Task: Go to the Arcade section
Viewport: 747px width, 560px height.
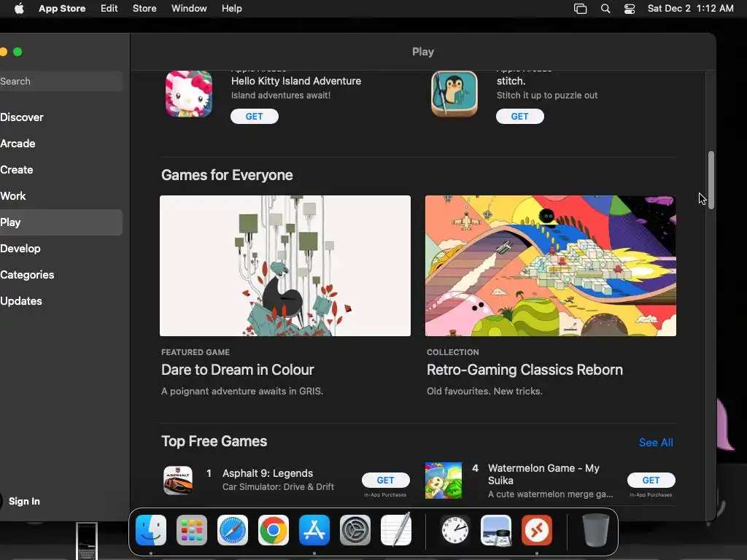Action: 61,144
